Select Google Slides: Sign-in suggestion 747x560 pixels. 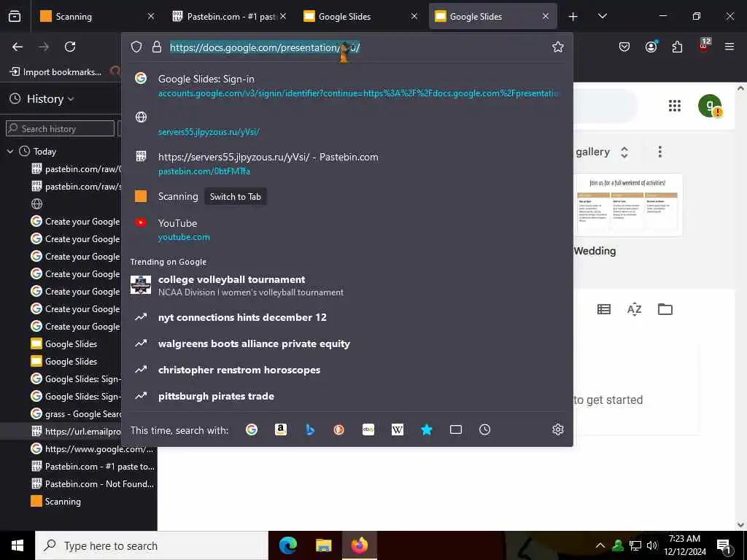pos(347,86)
